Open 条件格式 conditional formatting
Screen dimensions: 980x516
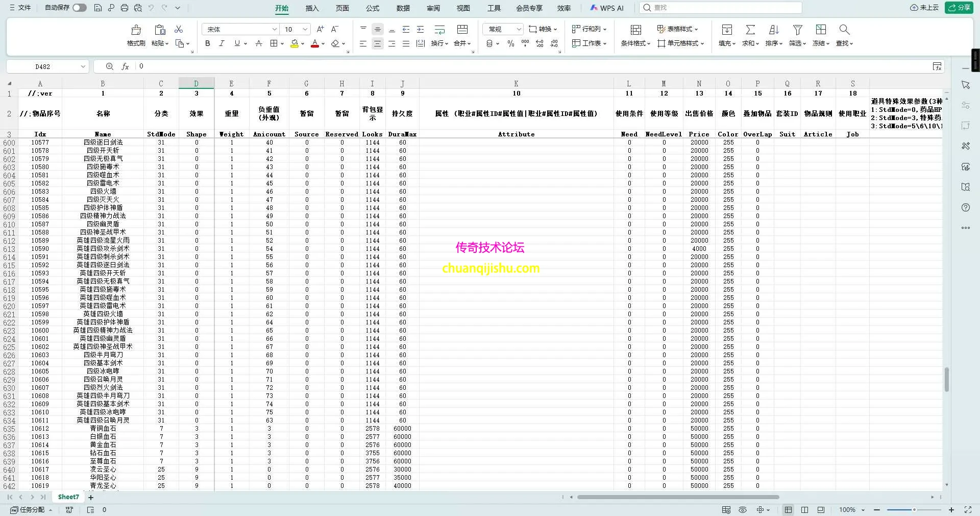click(635, 35)
